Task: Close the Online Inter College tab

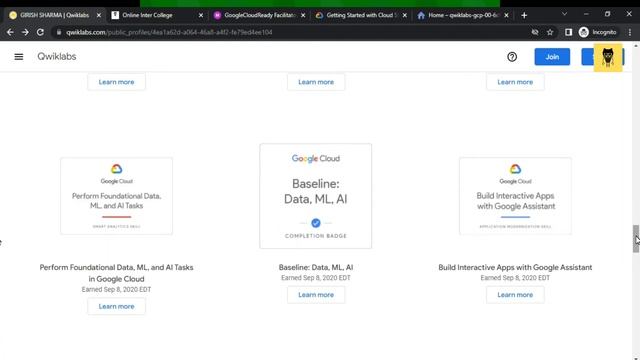Action: coord(201,15)
